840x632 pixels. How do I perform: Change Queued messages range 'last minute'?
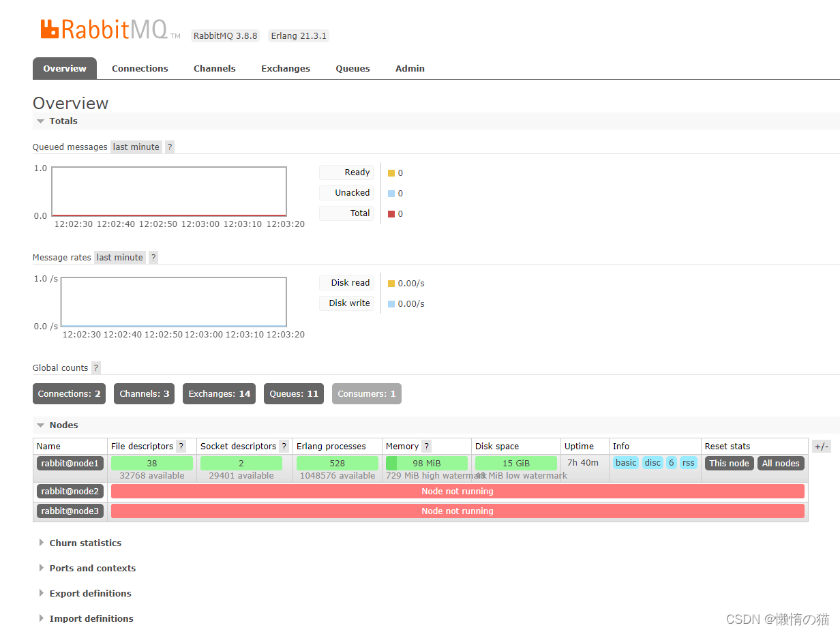(x=136, y=147)
